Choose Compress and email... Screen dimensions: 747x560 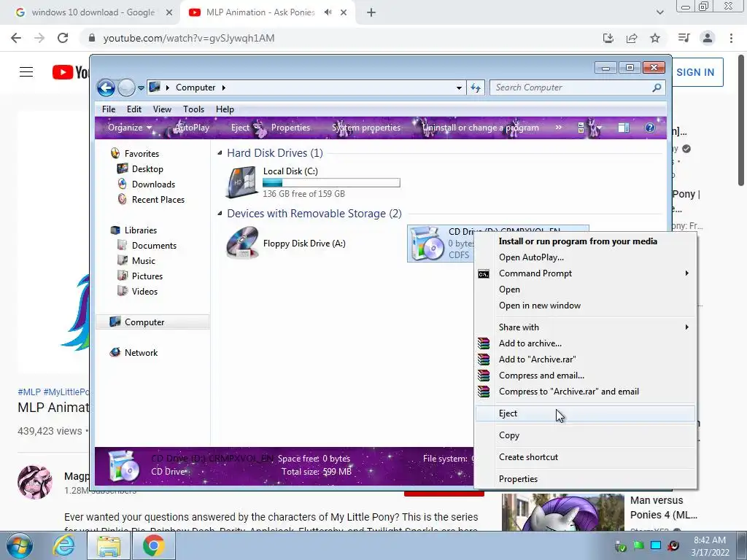point(541,376)
